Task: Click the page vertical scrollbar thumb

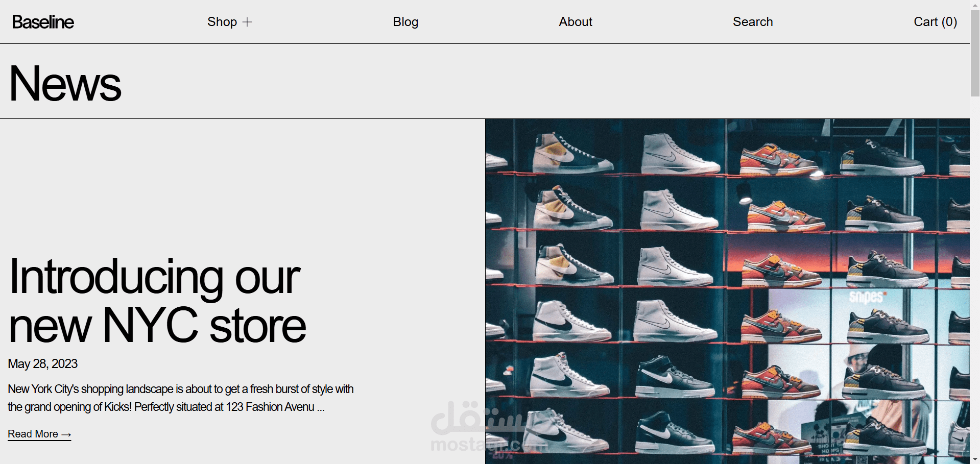Action: tap(975, 53)
